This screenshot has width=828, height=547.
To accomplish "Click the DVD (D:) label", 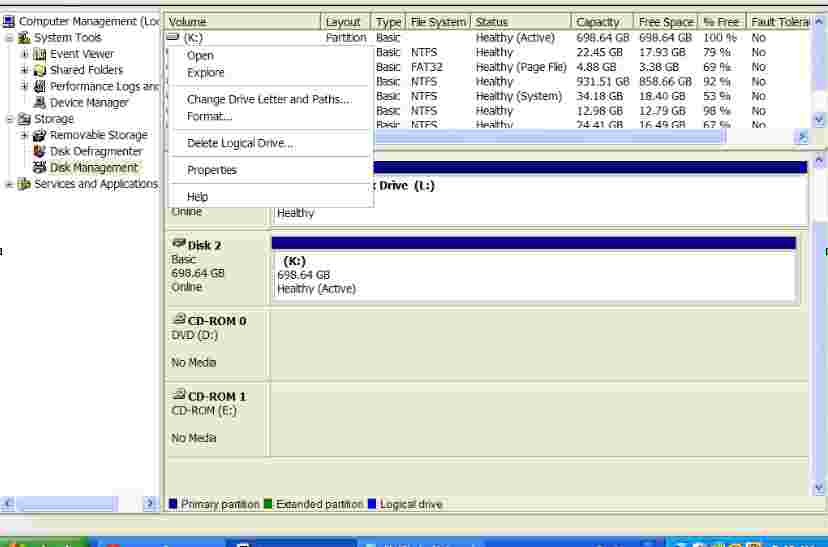I will (194, 335).
